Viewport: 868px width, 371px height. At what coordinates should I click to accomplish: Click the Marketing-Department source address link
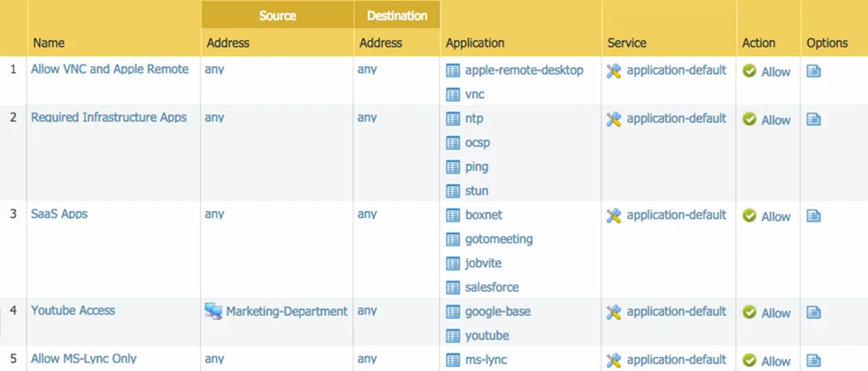[287, 311]
